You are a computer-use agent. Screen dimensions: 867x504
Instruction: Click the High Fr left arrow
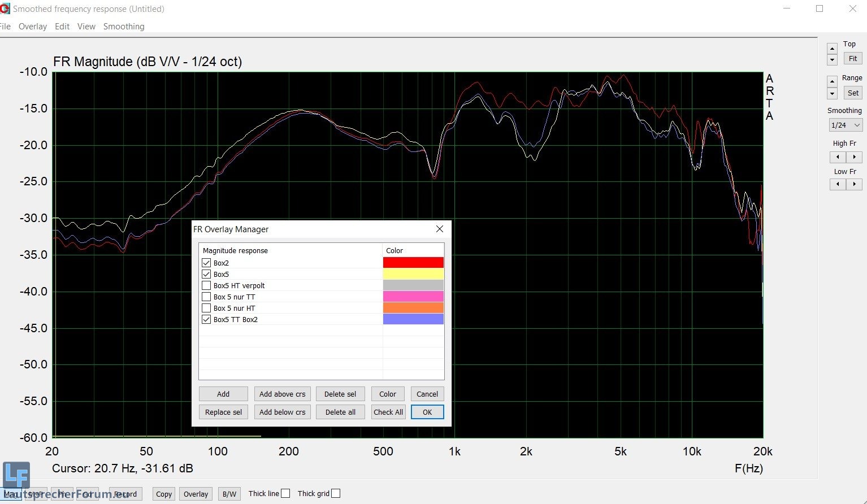click(x=838, y=157)
